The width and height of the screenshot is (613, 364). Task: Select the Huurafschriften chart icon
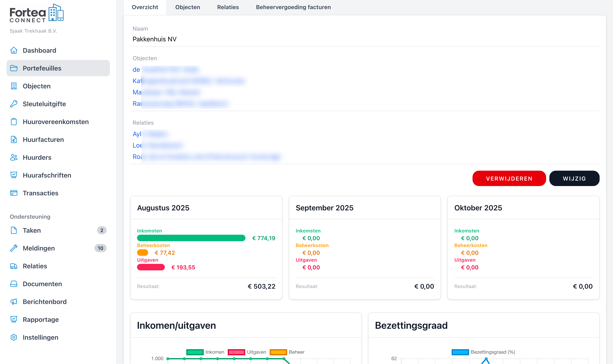[14, 175]
